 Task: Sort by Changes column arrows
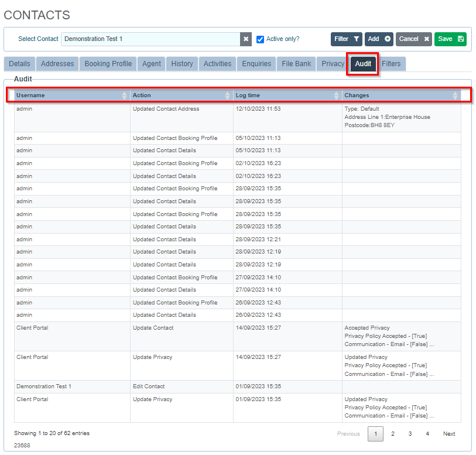coord(455,95)
